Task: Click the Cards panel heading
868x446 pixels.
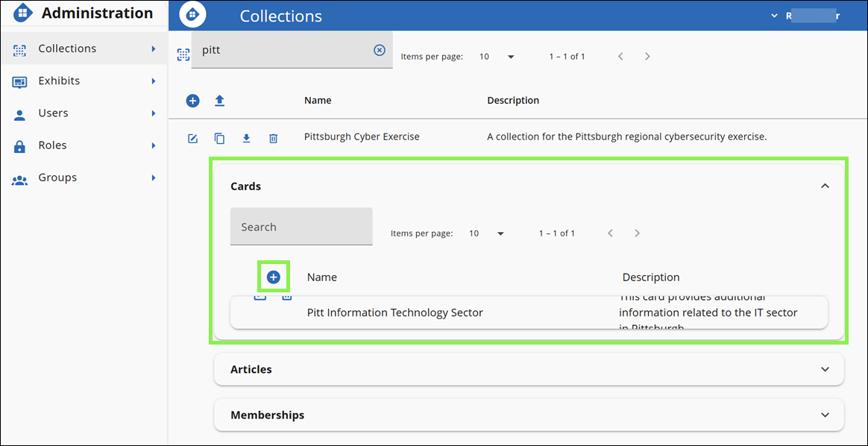Action: coord(245,186)
